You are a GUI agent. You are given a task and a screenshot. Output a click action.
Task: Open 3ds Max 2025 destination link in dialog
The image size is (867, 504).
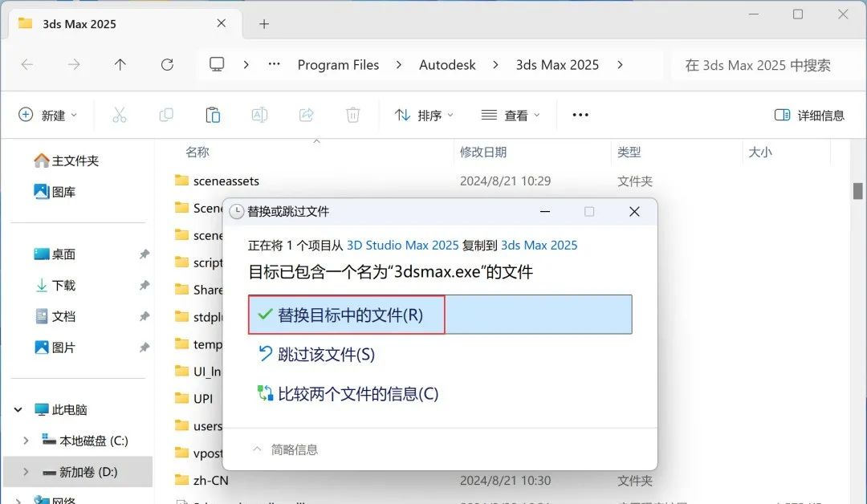pyautogui.click(x=539, y=245)
